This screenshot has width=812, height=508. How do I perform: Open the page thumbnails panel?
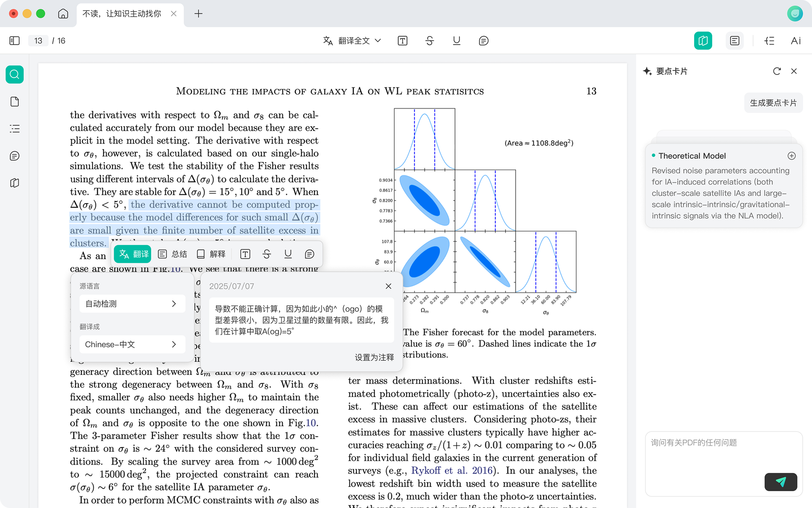14,101
